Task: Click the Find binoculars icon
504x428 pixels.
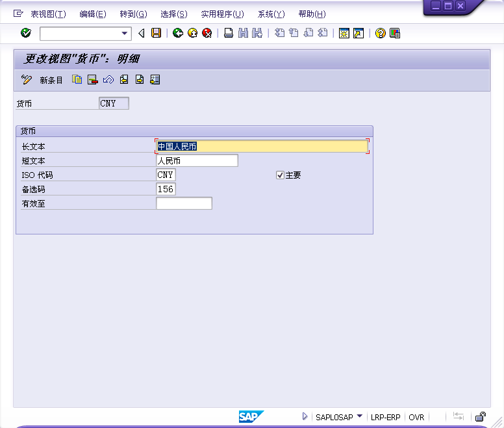Action: (x=244, y=33)
